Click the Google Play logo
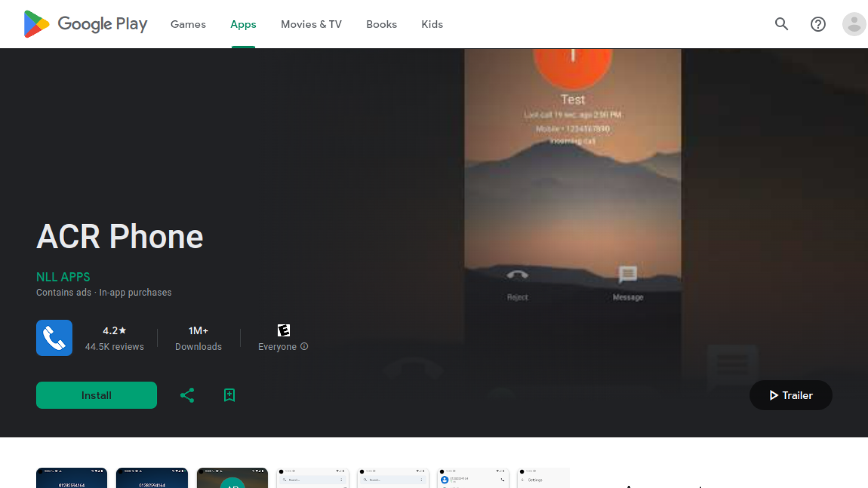The image size is (868, 488). pyautogui.click(x=85, y=24)
